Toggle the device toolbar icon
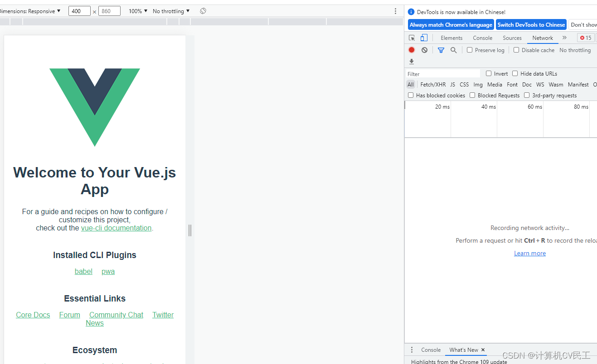Image resolution: width=597 pixels, height=364 pixels. [424, 38]
